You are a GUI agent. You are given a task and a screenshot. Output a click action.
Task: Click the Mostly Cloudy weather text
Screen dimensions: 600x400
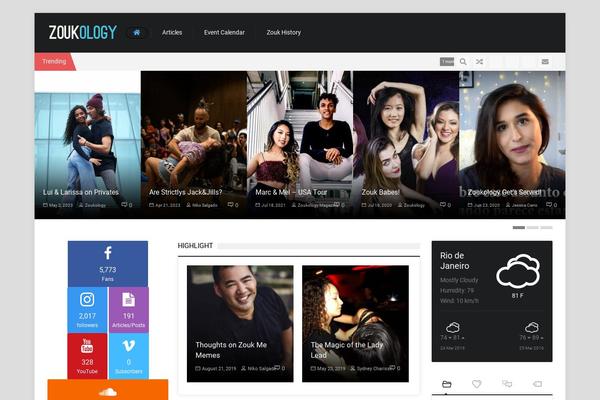(x=459, y=280)
